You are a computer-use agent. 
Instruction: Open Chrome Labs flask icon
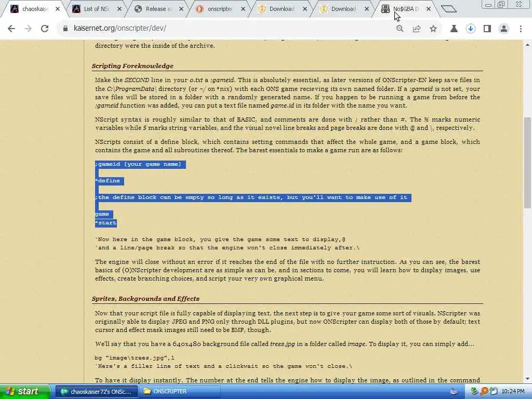click(x=454, y=29)
